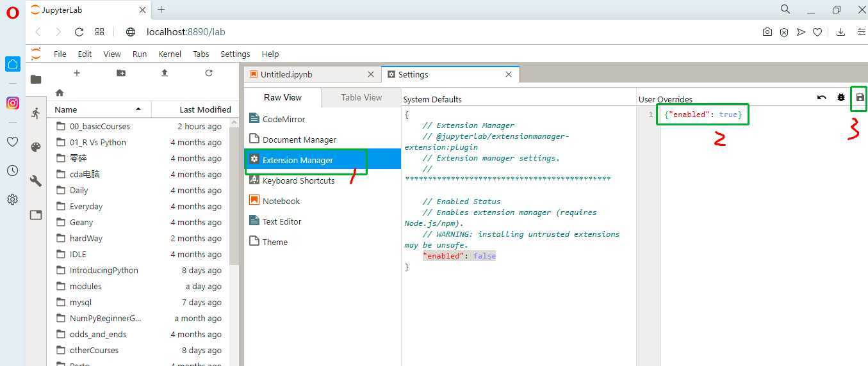Viewport: 868px width, 366px height.
Task: Select the Keyboard Shortcuts settings entry
Action: click(x=323, y=180)
